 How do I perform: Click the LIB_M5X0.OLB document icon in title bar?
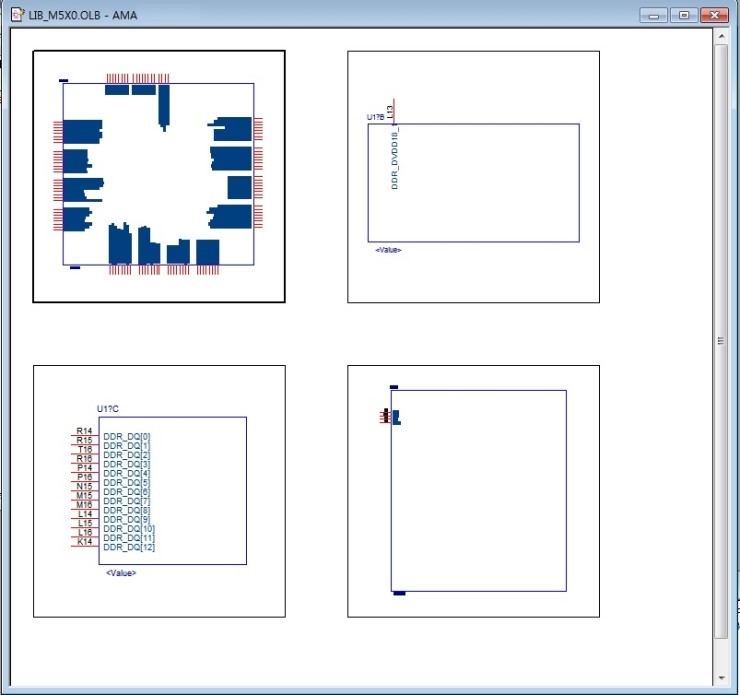(17, 14)
